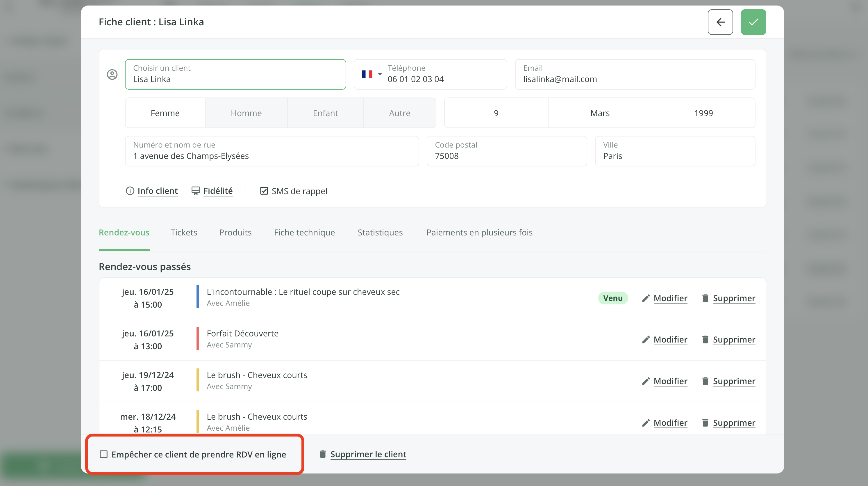Viewport: 868px width, 486px height.
Task: Click the Fidélité card icon
Action: [195, 191]
